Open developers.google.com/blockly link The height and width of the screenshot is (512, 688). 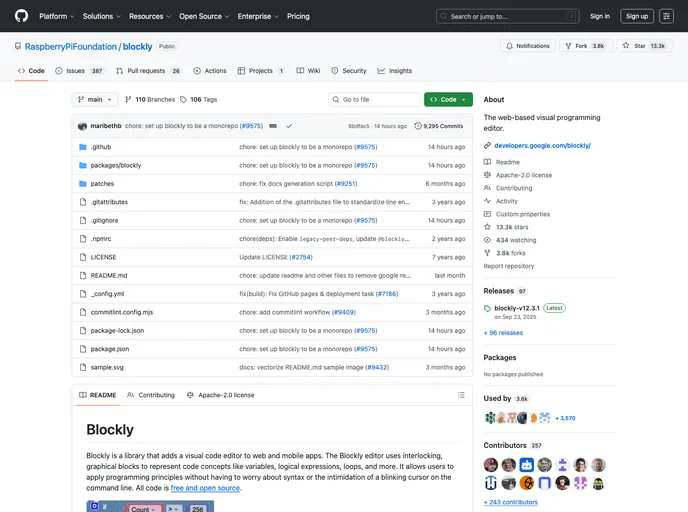pyautogui.click(x=542, y=146)
